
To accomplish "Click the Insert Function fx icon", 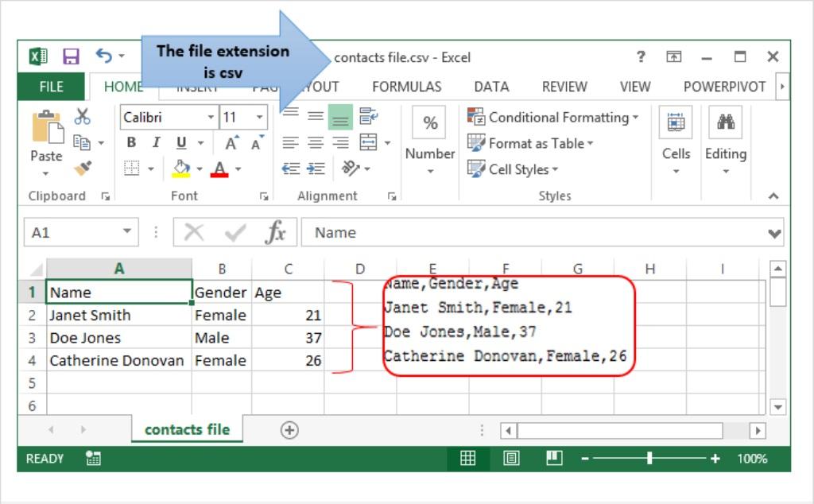I will point(276,232).
